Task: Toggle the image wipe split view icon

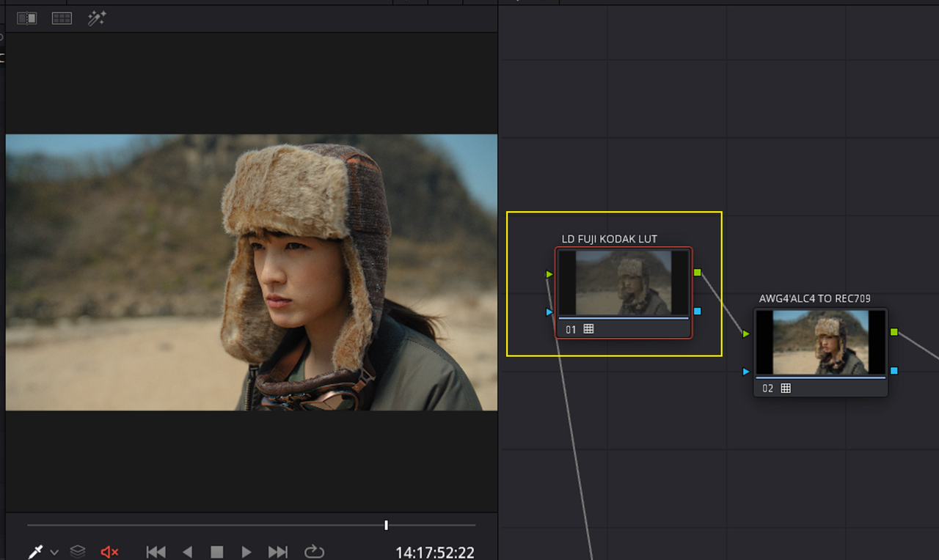Action: coord(27,18)
